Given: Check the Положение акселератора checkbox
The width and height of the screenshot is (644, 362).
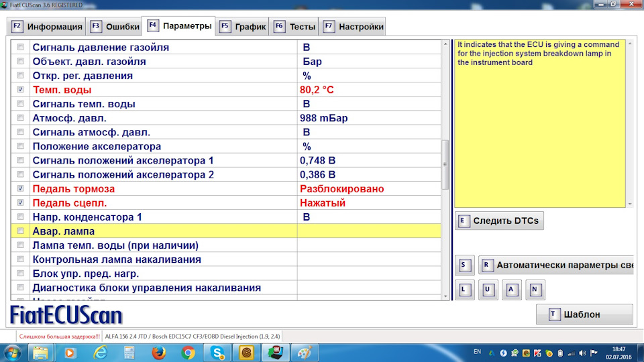Looking at the screenshot, I should pyautogui.click(x=21, y=146).
